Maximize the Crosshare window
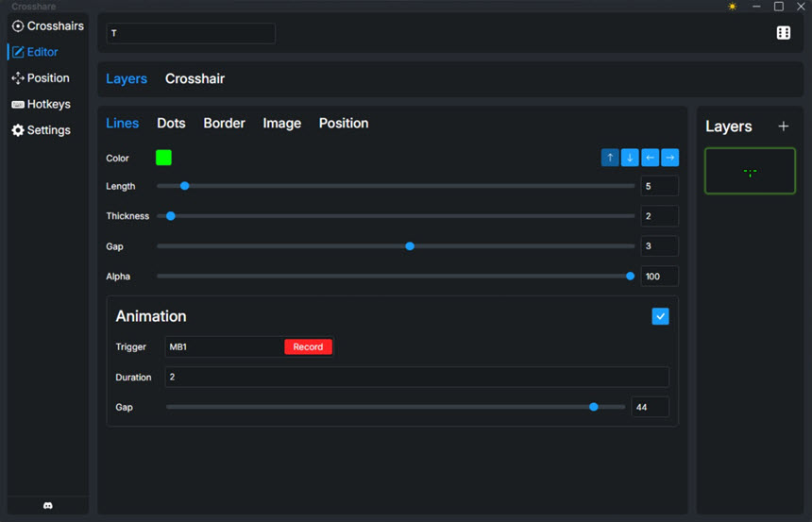The image size is (812, 522). 778,7
